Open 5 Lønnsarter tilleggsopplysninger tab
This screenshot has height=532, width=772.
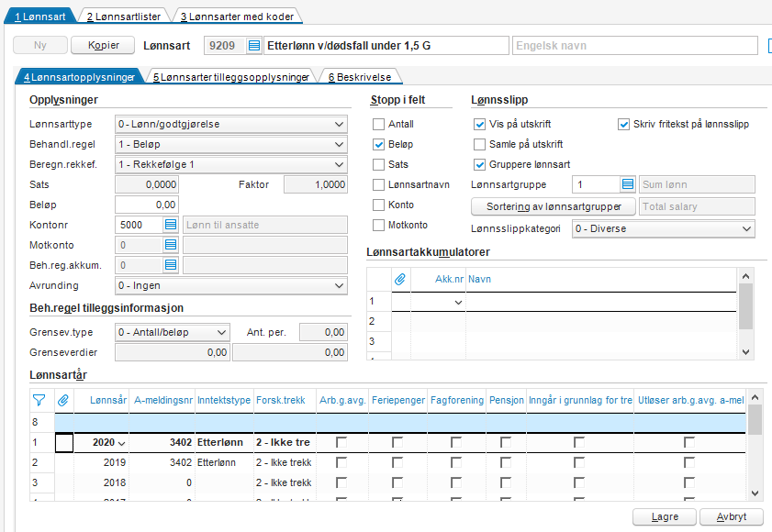pos(231,77)
